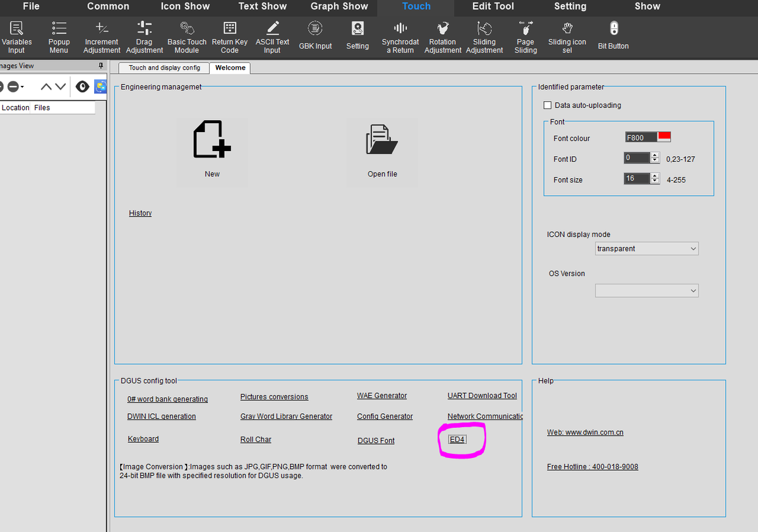
Task: Open DWIN ICL generation link
Action: [x=162, y=416]
